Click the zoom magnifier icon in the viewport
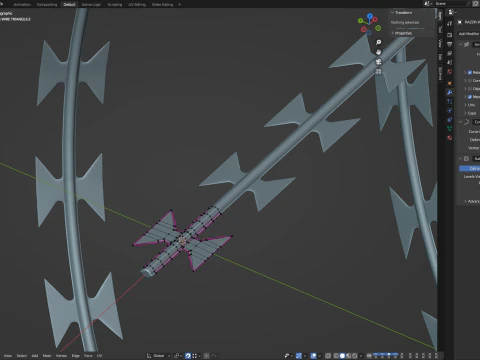 [379, 42]
